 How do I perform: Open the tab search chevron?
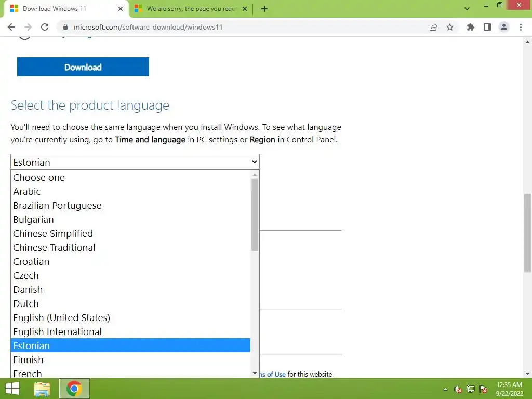467,9
